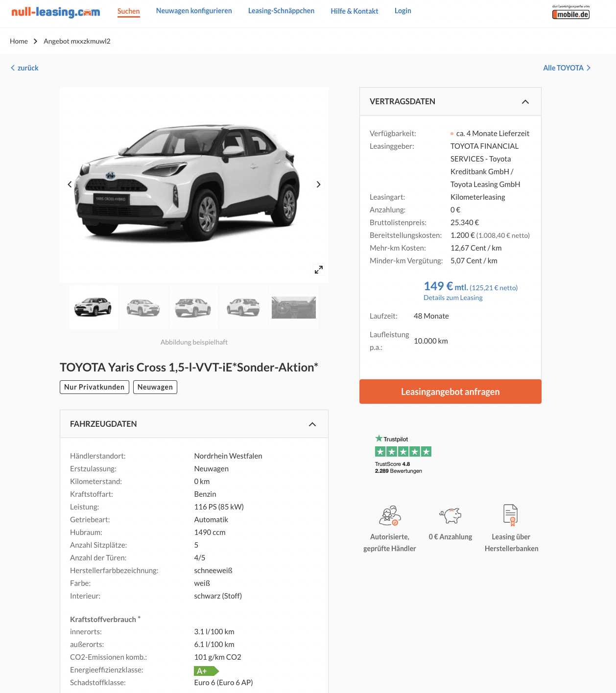Image resolution: width=616 pixels, height=693 pixels.
Task: Collapse the VERTRAGSDATEN section
Action: click(525, 102)
